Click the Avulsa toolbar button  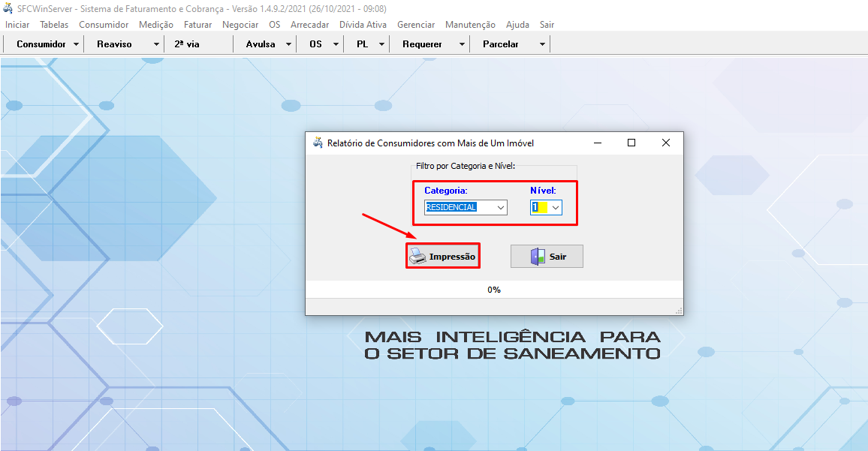pyautogui.click(x=260, y=44)
